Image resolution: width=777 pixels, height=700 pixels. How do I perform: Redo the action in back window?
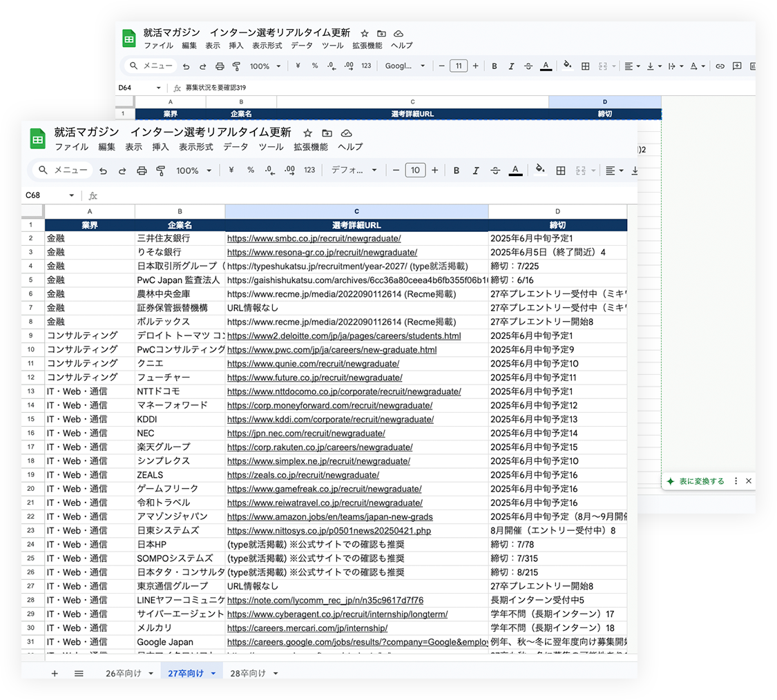click(202, 66)
